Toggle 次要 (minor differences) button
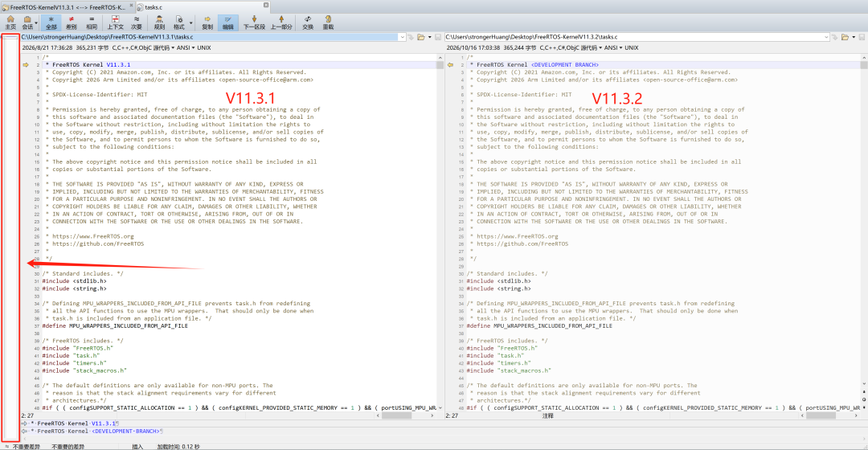 point(136,22)
